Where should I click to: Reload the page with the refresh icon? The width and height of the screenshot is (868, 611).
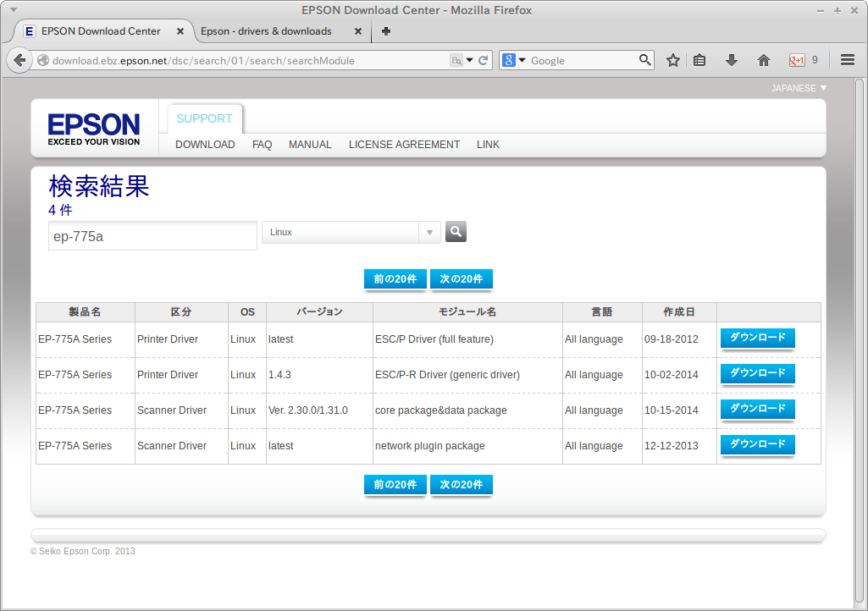(x=484, y=60)
